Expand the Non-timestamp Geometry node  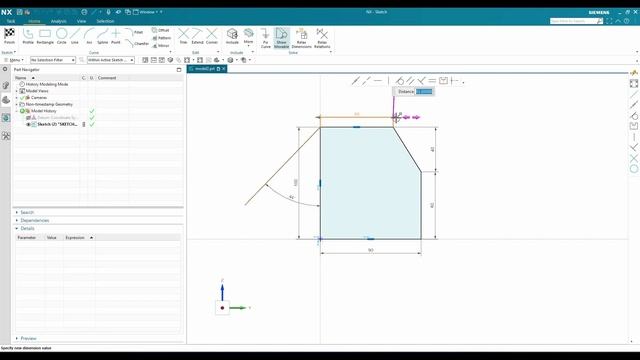pos(17,104)
